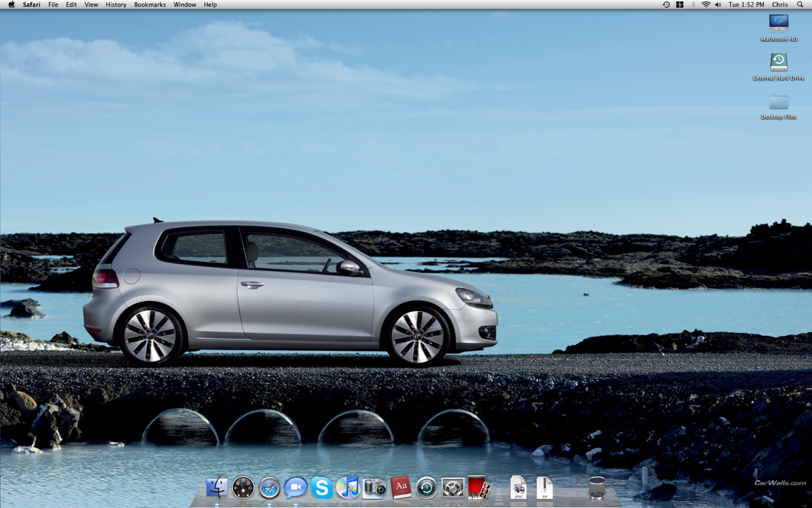812x508 pixels.
Task: Open the Apple menu
Action: coord(11,4)
